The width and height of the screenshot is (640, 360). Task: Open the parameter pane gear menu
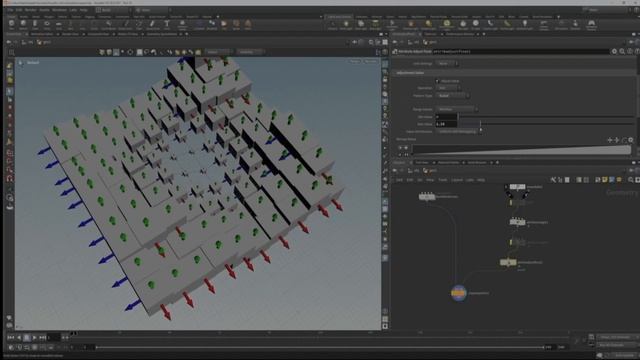click(614, 51)
